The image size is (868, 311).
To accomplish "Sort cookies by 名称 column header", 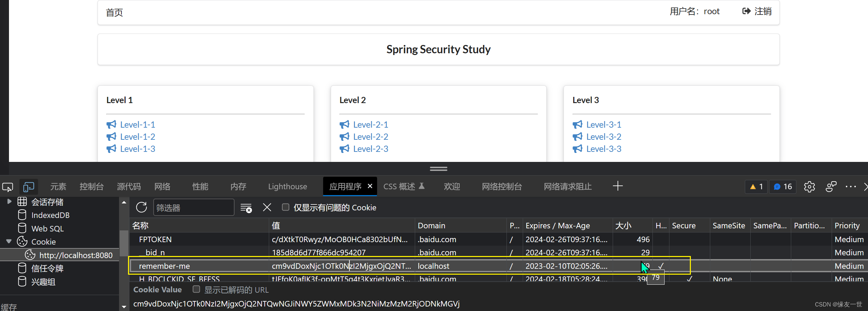I will [199, 226].
